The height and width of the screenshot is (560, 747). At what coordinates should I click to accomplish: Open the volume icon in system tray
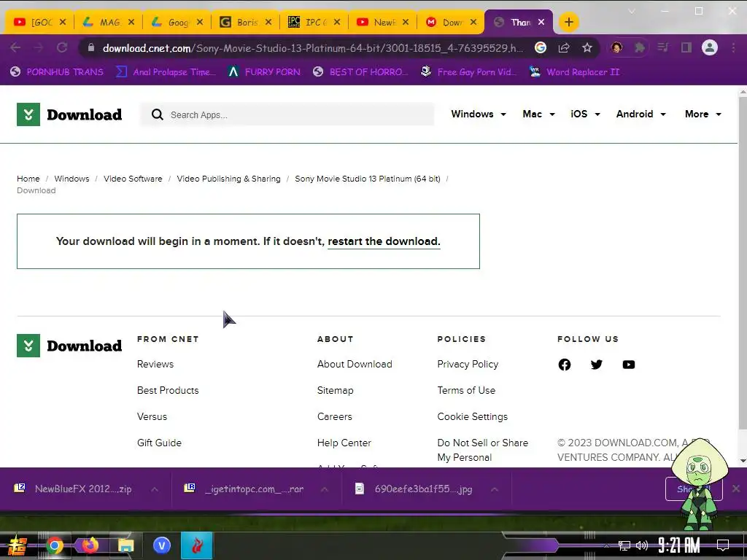tap(642, 545)
